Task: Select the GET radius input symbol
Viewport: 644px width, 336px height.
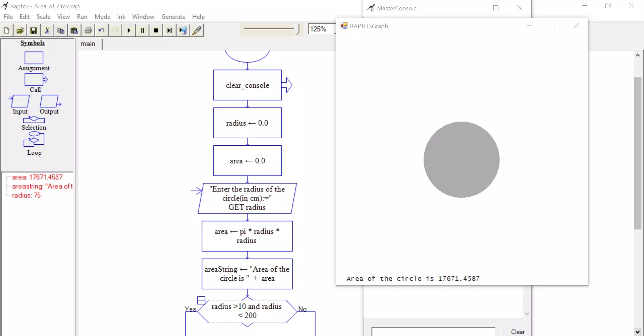Action: pyautogui.click(x=248, y=198)
